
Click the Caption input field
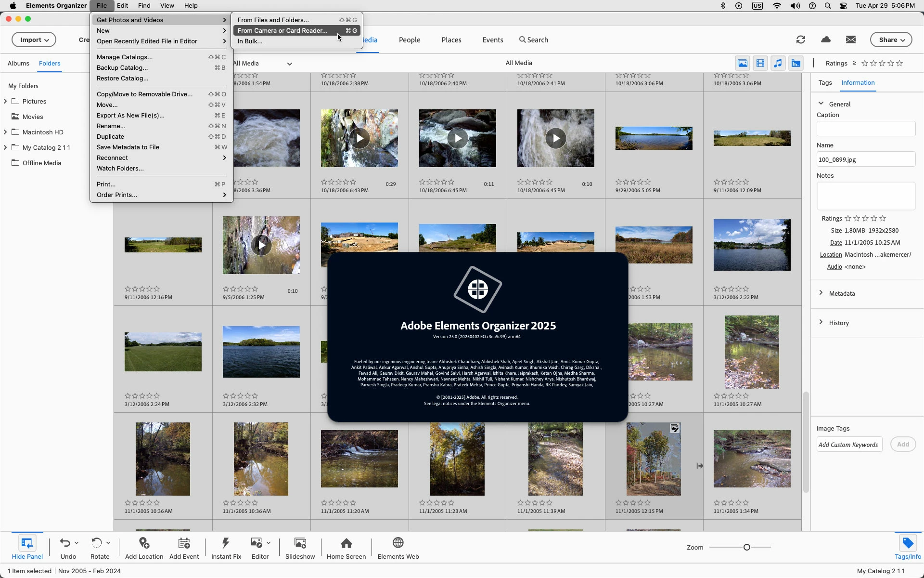click(865, 129)
